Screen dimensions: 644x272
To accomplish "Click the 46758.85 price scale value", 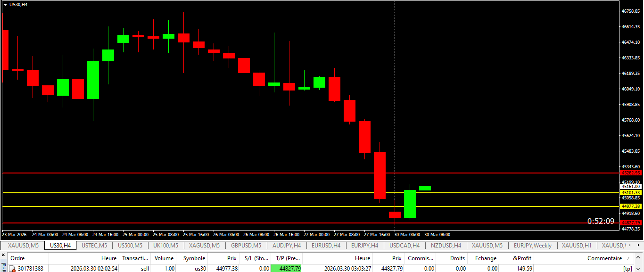I will pyautogui.click(x=631, y=11).
